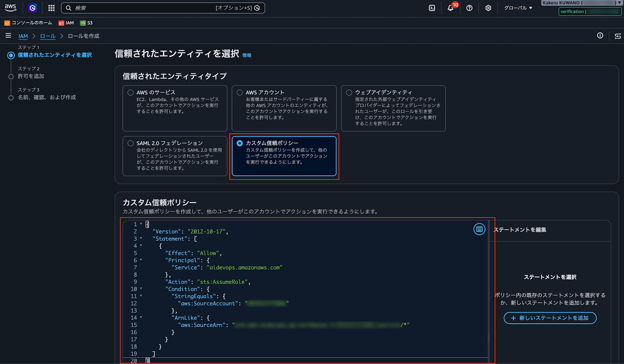This screenshot has width=624, height=364.
Task: Open the Info link beside the heading
Action: (x=247, y=55)
